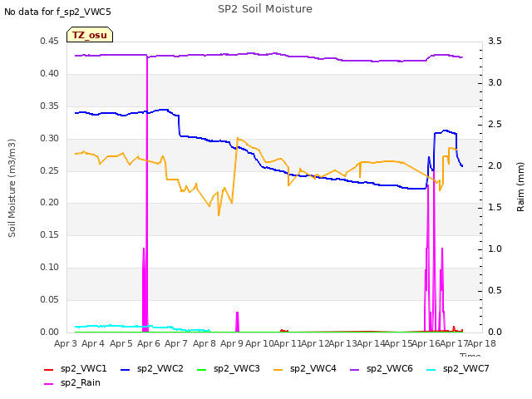The image size is (532, 399).
Task: Click the green sp2_VWC3 legend swatch
Action: coord(202,369)
